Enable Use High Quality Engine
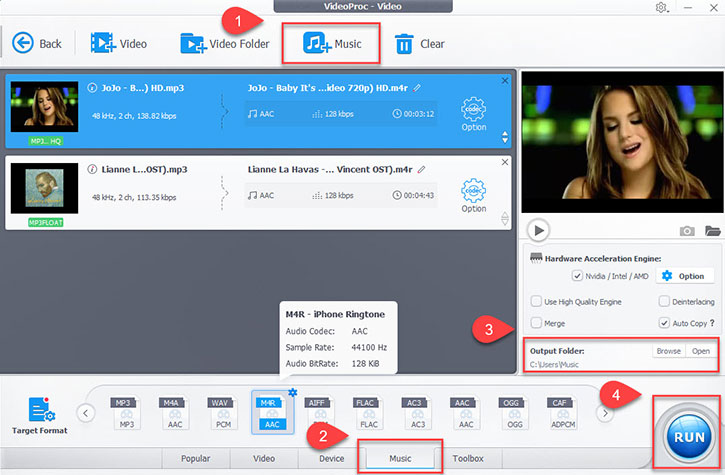The height and width of the screenshot is (475, 725). 536,302
